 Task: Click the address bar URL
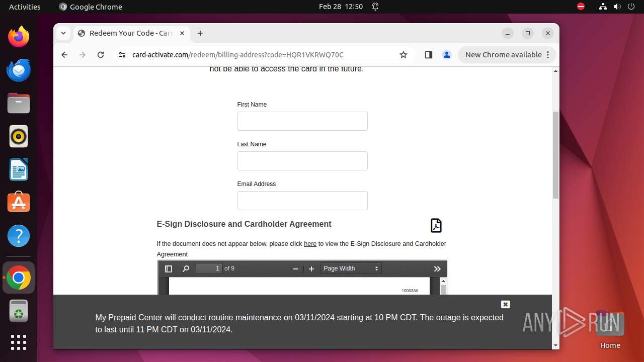point(238,55)
